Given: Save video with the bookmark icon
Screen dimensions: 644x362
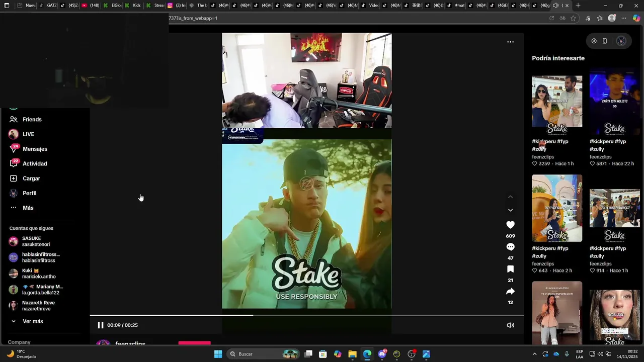Looking at the screenshot, I should 510,269.
